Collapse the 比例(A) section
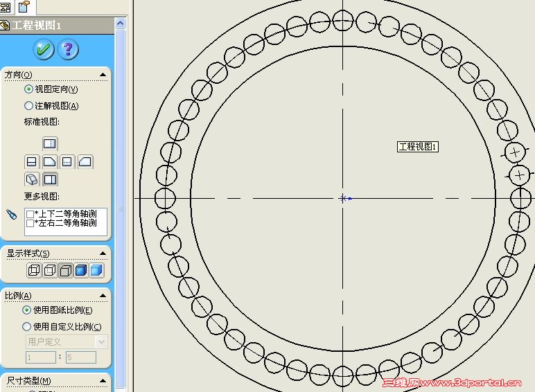The width and height of the screenshot is (535, 392). (103, 296)
